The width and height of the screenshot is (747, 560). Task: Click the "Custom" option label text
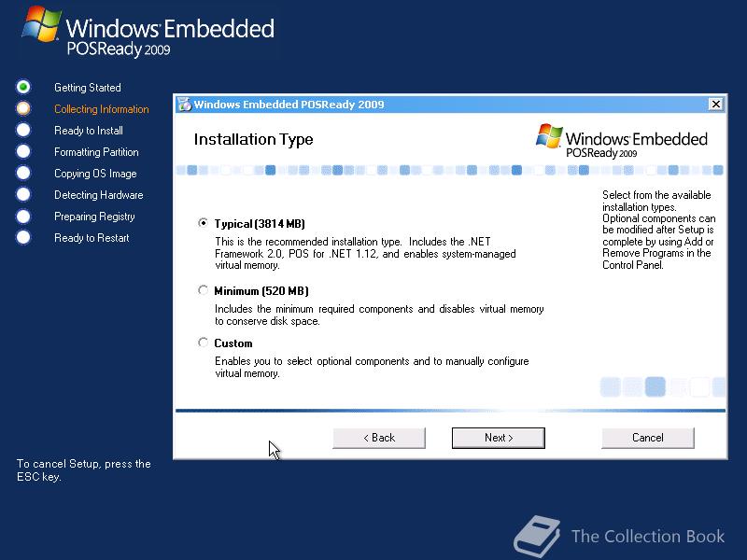click(x=233, y=343)
